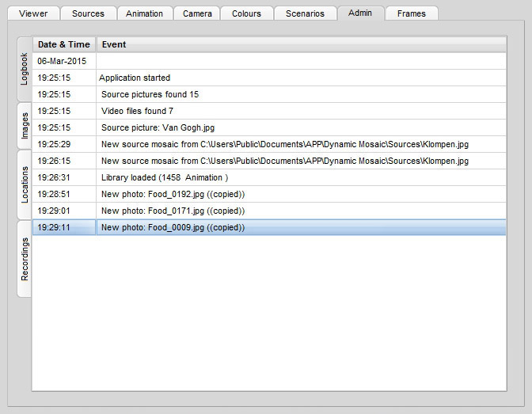Select the Application started log entry
This screenshot has height=414, width=532.
pos(135,78)
